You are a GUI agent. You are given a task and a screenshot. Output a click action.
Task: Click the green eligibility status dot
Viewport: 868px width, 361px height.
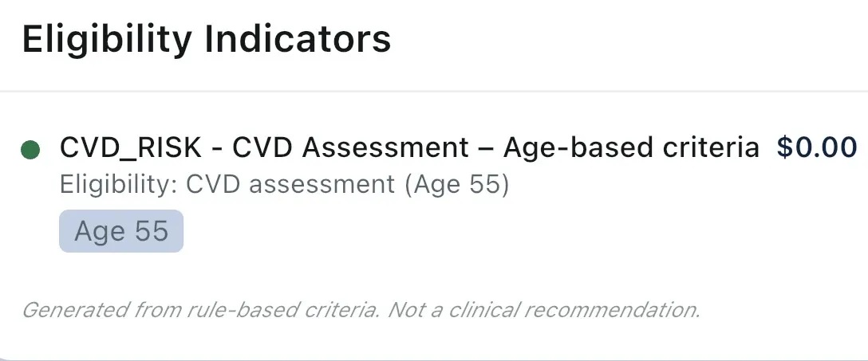[30, 149]
